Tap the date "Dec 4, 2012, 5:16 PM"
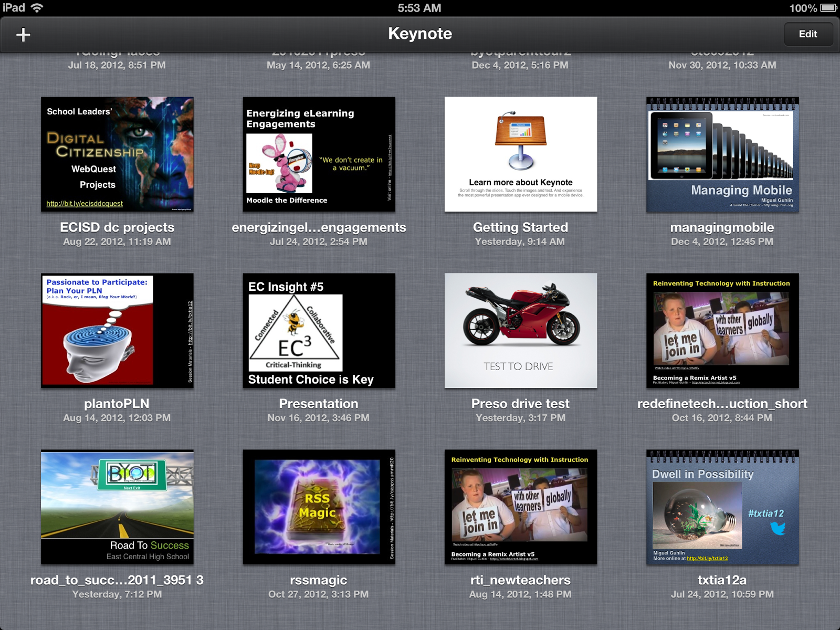The height and width of the screenshot is (630, 840). (x=520, y=65)
